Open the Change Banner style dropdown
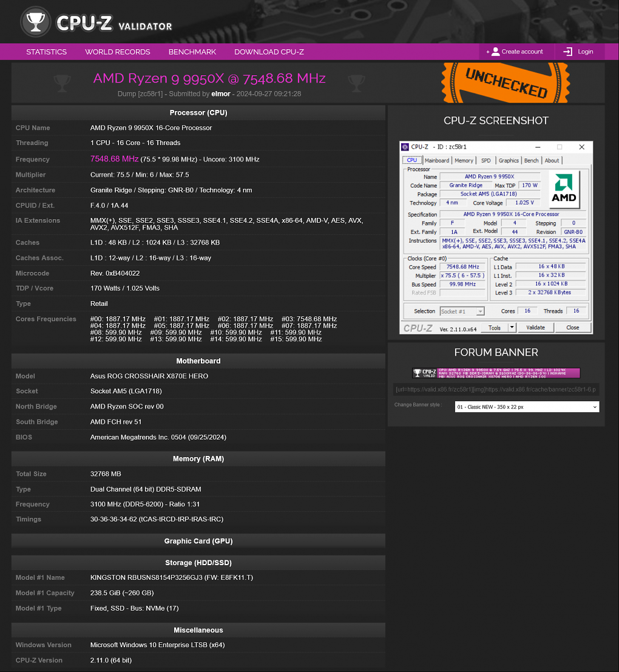The height and width of the screenshot is (672, 619). [x=527, y=407]
